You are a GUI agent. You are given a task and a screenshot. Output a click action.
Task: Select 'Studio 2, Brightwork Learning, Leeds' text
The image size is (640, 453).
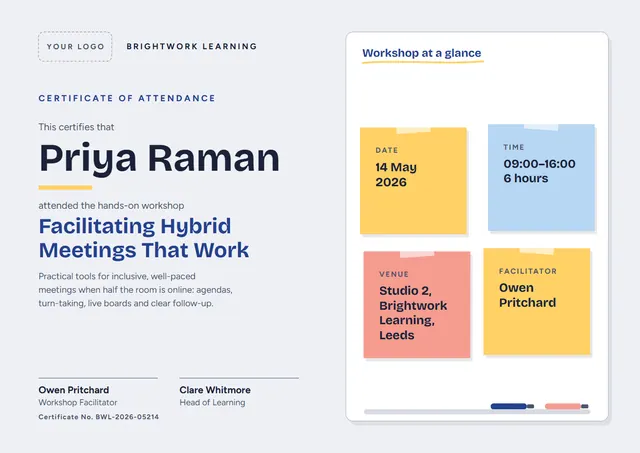[413, 313]
